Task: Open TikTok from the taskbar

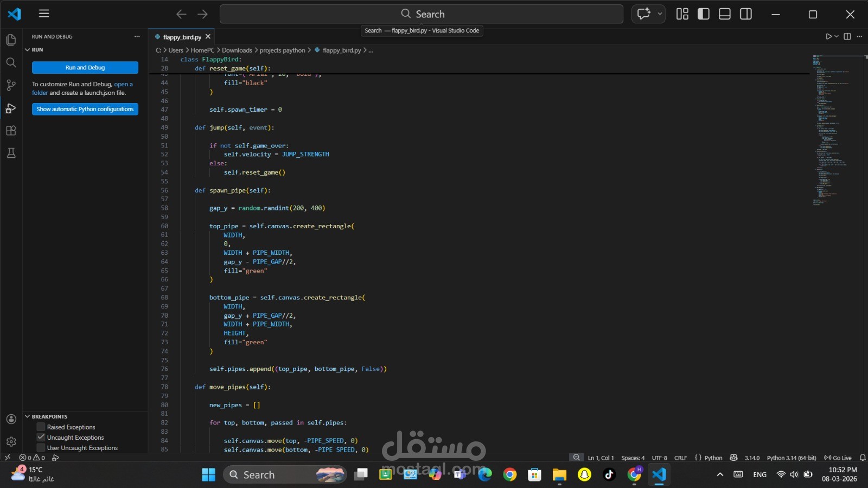Action: (609, 474)
